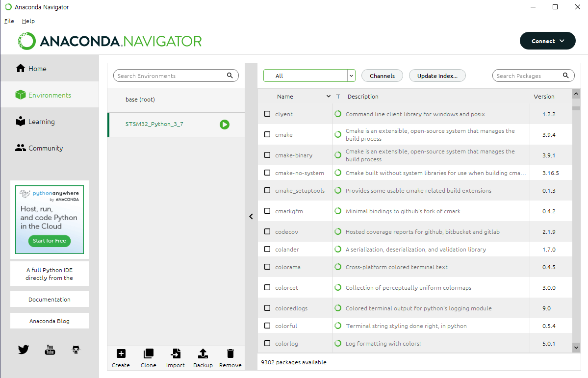Open the Learning sidebar section

[50, 122]
